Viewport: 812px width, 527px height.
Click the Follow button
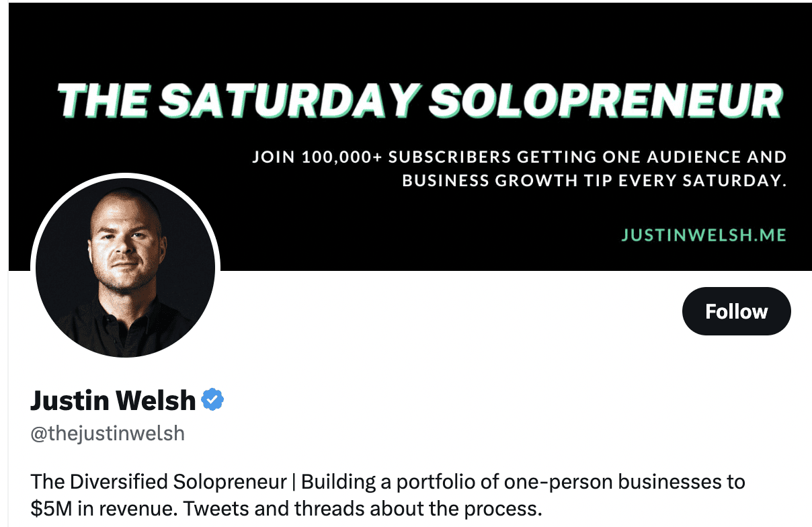[736, 311]
